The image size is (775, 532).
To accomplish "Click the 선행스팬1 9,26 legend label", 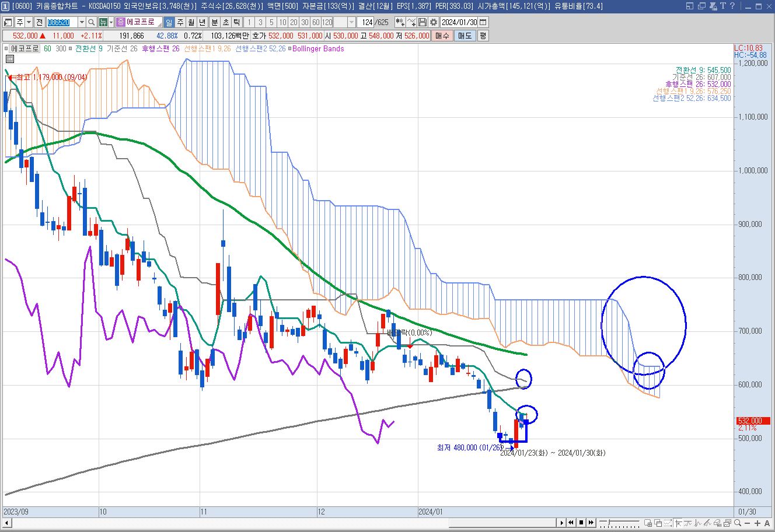I will point(207,49).
